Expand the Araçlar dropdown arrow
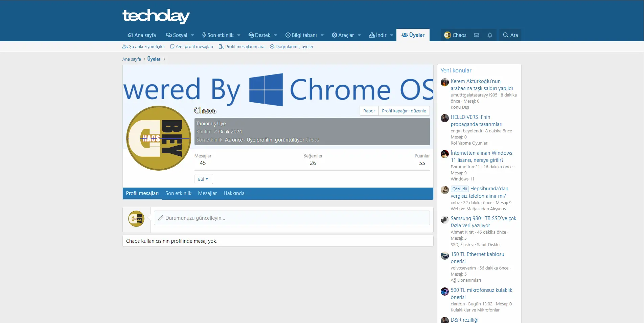This screenshot has width=644, height=323. (x=359, y=35)
